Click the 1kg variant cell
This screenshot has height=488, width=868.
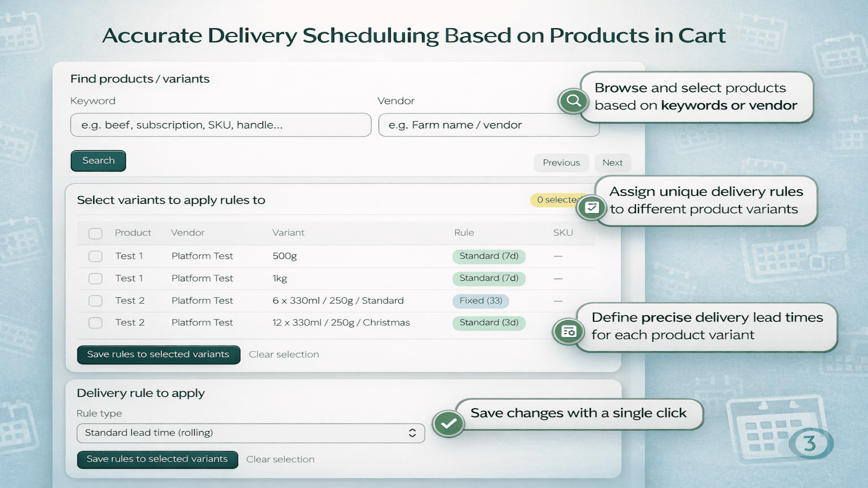point(280,278)
